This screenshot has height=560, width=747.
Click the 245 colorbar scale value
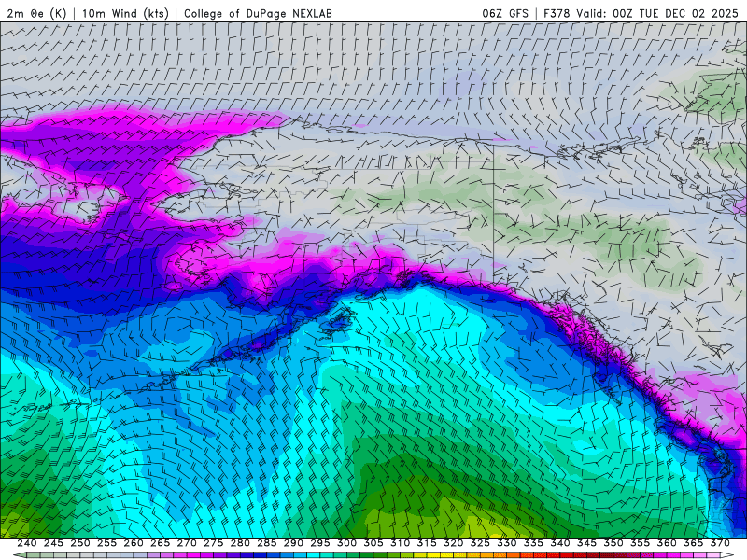(53, 543)
